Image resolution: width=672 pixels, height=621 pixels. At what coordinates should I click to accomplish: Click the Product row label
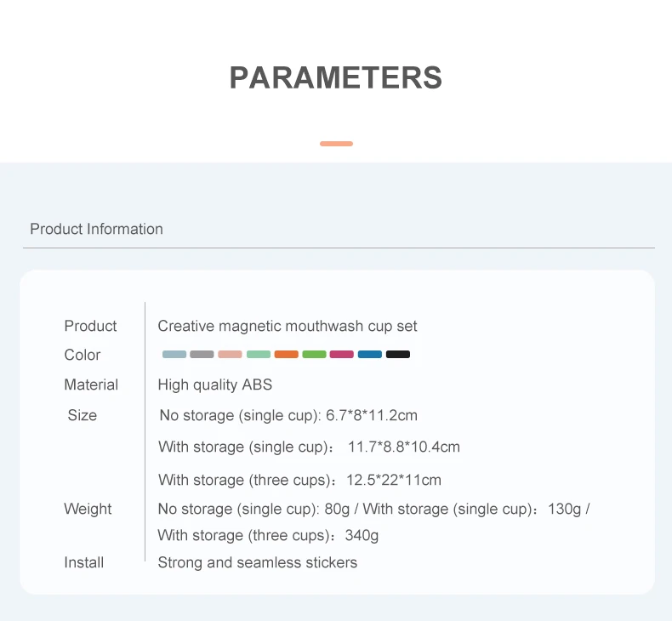[x=90, y=326]
